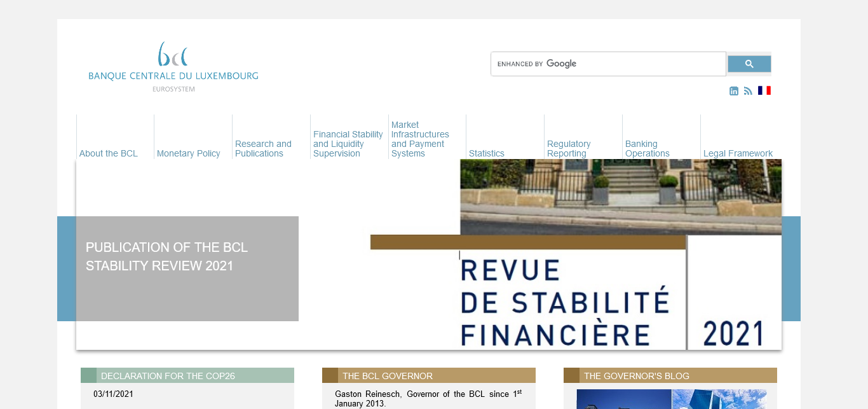
Task: Open the Revue de Stabilité Financière 2021 cover image
Action: tap(575, 286)
